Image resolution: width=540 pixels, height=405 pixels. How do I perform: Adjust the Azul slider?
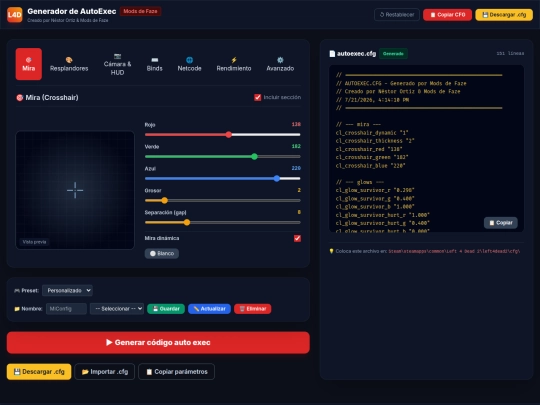coord(222,178)
